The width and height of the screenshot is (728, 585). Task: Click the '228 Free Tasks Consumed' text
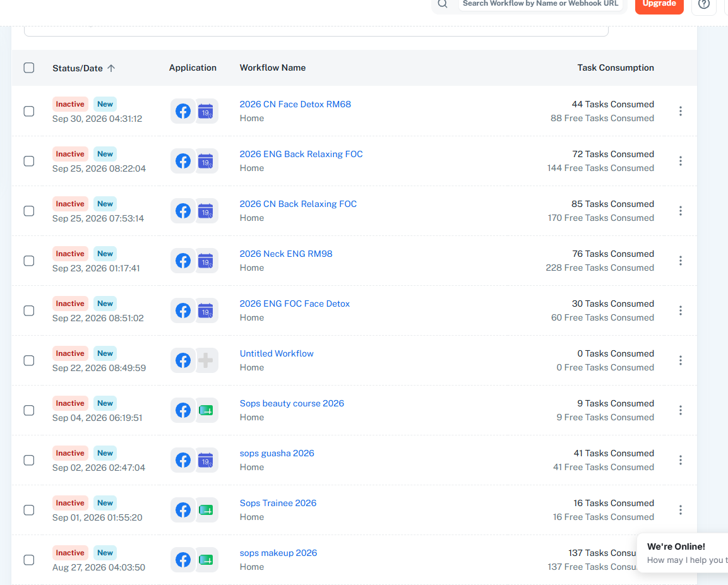tap(600, 268)
